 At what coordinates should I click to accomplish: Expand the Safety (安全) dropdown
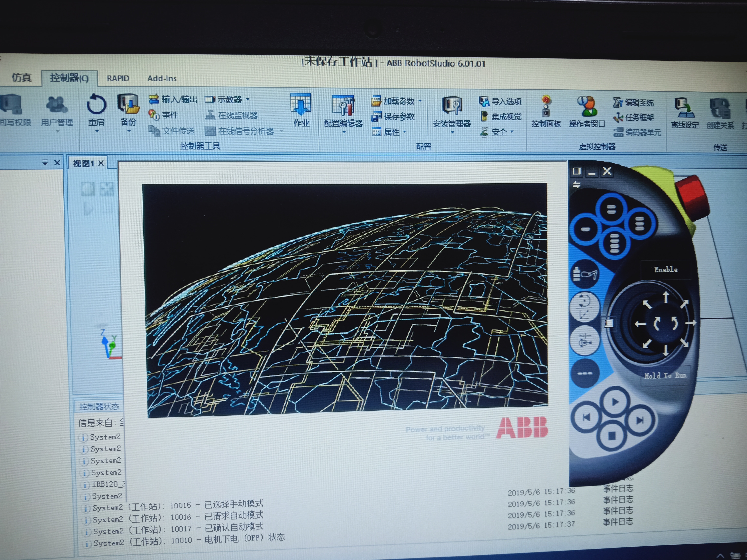[x=512, y=132]
